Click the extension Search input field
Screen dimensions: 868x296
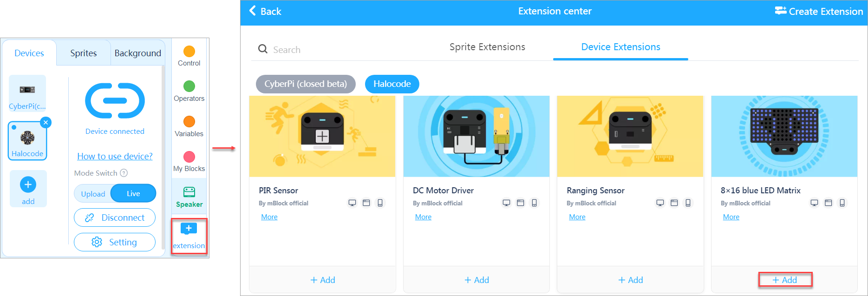pyautogui.click(x=325, y=50)
